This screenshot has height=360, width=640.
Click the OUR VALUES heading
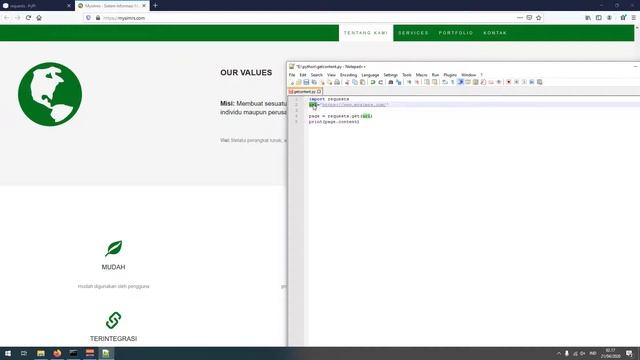tap(246, 73)
